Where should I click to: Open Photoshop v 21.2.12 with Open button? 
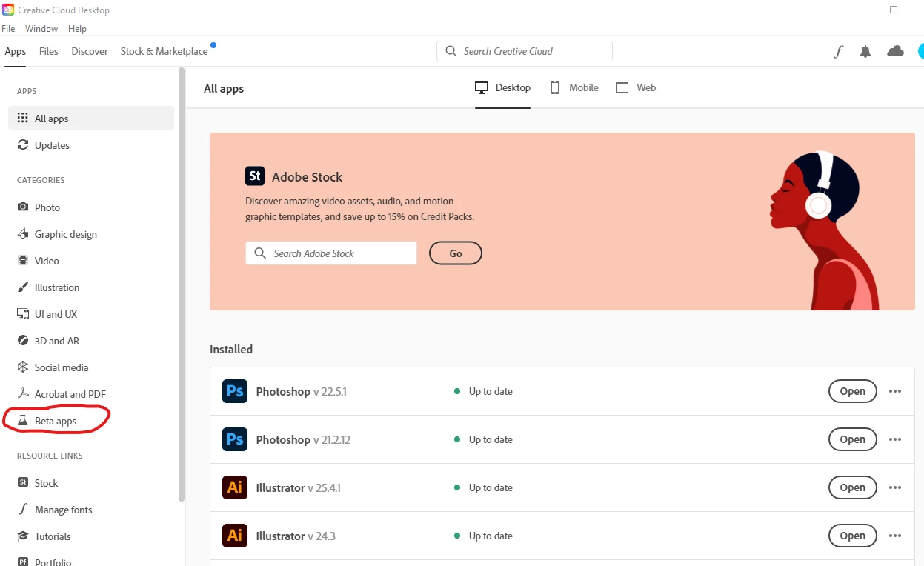[x=852, y=439]
